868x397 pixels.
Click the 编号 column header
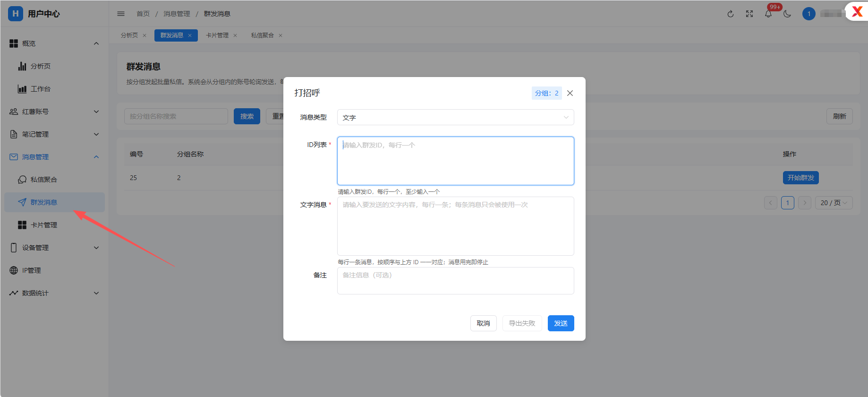(136, 154)
